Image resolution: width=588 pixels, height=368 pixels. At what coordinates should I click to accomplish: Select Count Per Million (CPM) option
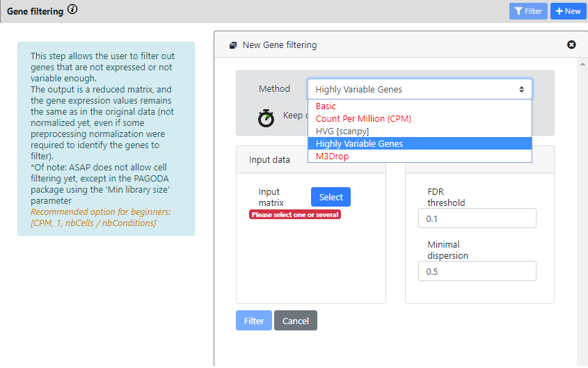pos(363,119)
